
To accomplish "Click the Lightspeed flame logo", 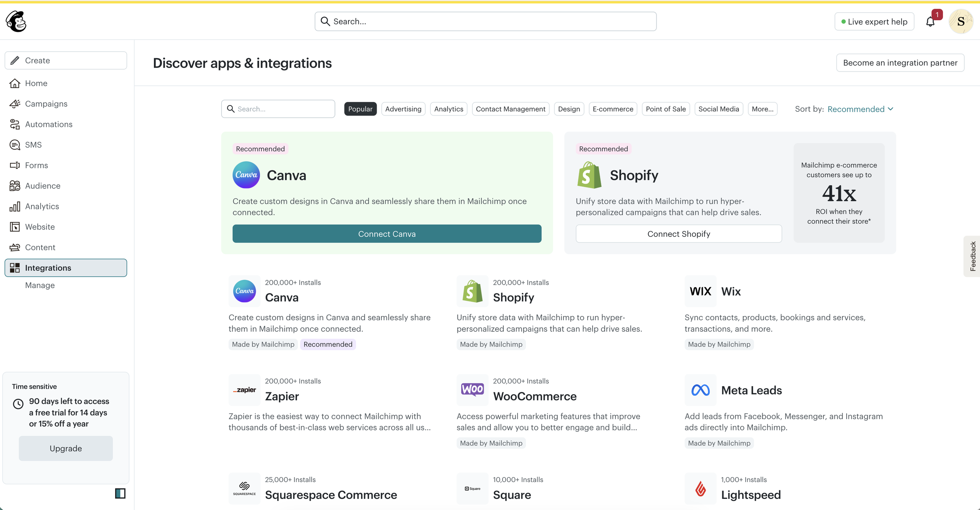I will [701, 489].
